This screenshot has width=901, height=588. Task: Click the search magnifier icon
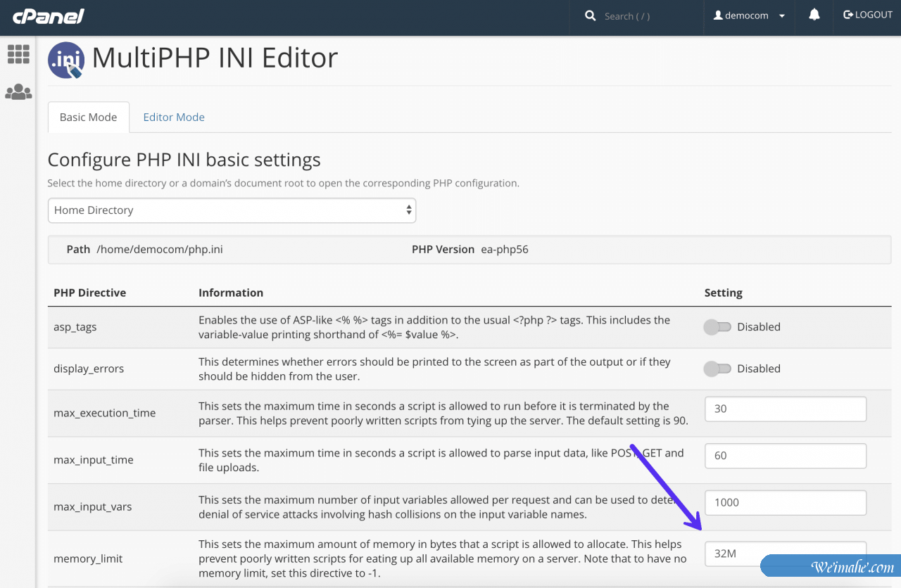pos(590,15)
